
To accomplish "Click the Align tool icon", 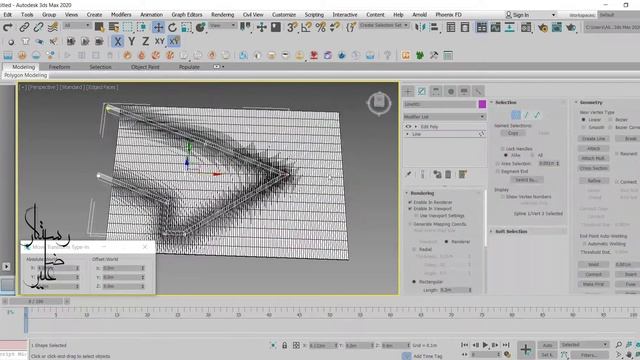I will click(x=434, y=27).
